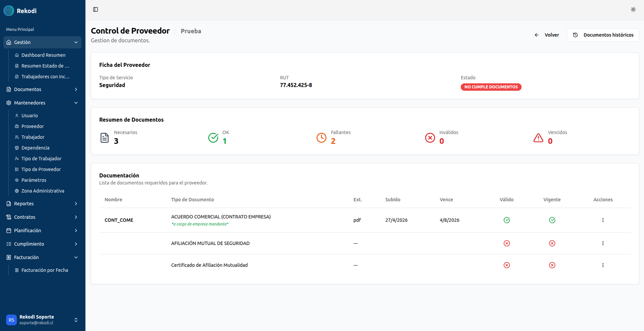Image resolution: width=644 pixels, height=331 pixels.
Task: Switch theme with the sun icon
Action: (x=633, y=9)
